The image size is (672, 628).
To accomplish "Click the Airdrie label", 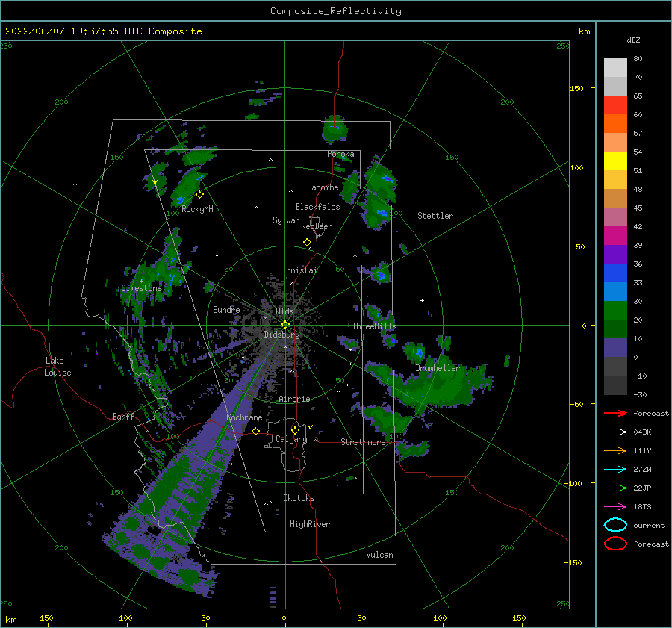I will click(x=294, y=399).
